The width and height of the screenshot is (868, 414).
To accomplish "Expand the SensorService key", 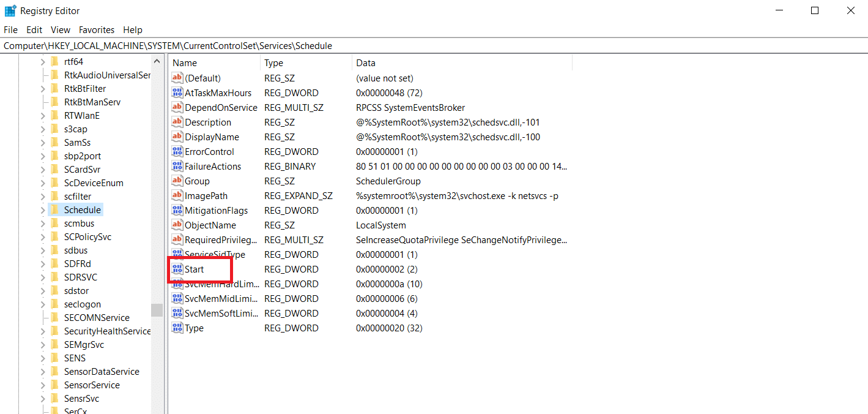I will 42,385.
